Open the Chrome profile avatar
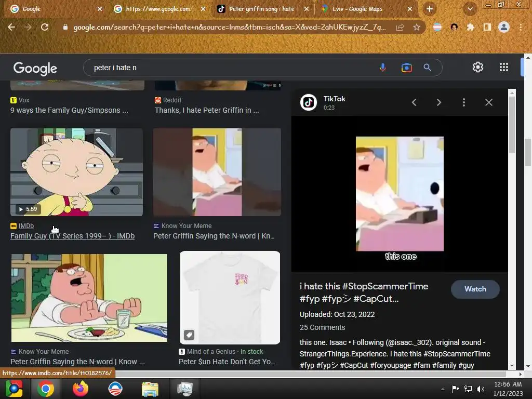The width and height of the screenshot is (532, 399). pos(504,27)
